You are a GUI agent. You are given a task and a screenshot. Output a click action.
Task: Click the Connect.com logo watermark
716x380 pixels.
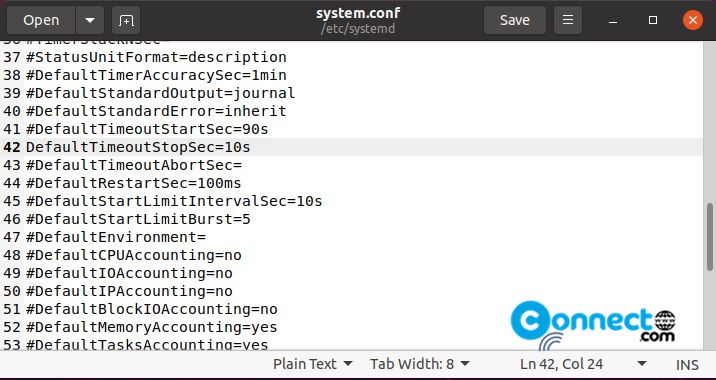[593, 325]
